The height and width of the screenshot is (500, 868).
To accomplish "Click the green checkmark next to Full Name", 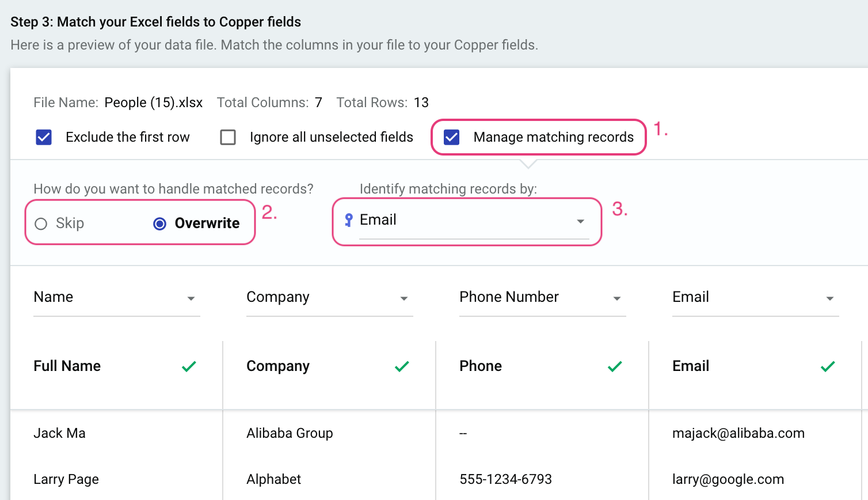I will [x=189, y=366].
